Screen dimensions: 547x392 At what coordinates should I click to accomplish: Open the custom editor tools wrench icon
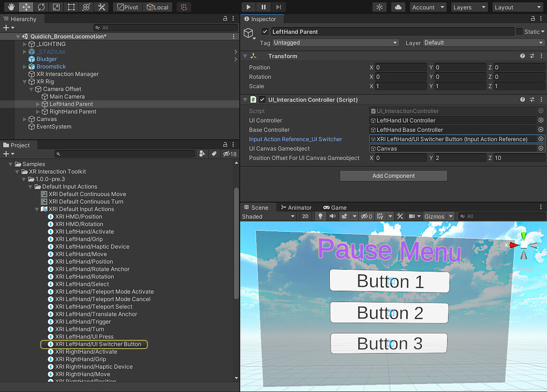click(100, 7)
